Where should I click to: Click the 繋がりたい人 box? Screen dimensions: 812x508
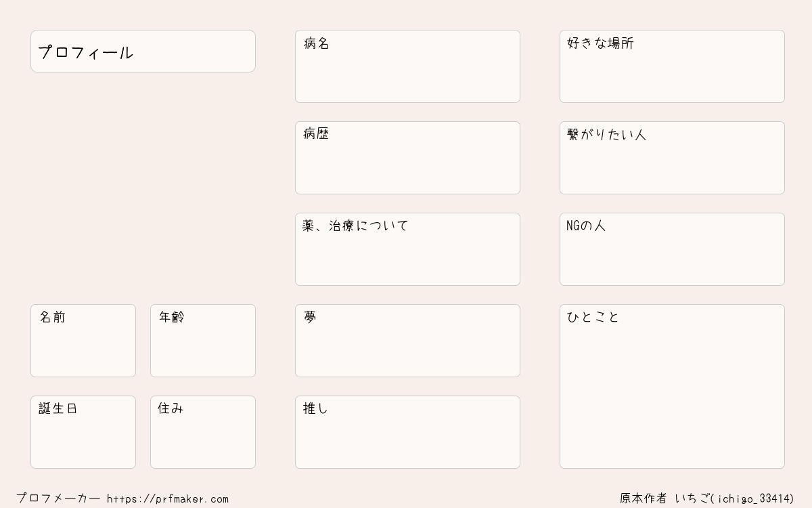tap(672, 158)
